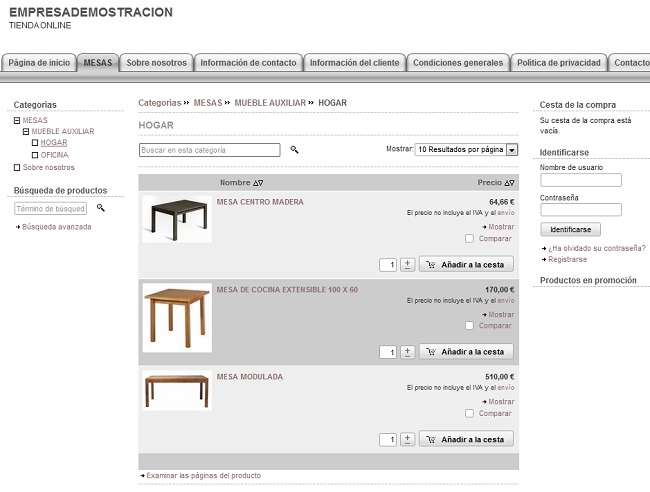This screenshot has width=650, height=492.
Task: Click quantity field for MESA CENTRO MADERA
Action: pyautogui.click(x=388, y=265)
